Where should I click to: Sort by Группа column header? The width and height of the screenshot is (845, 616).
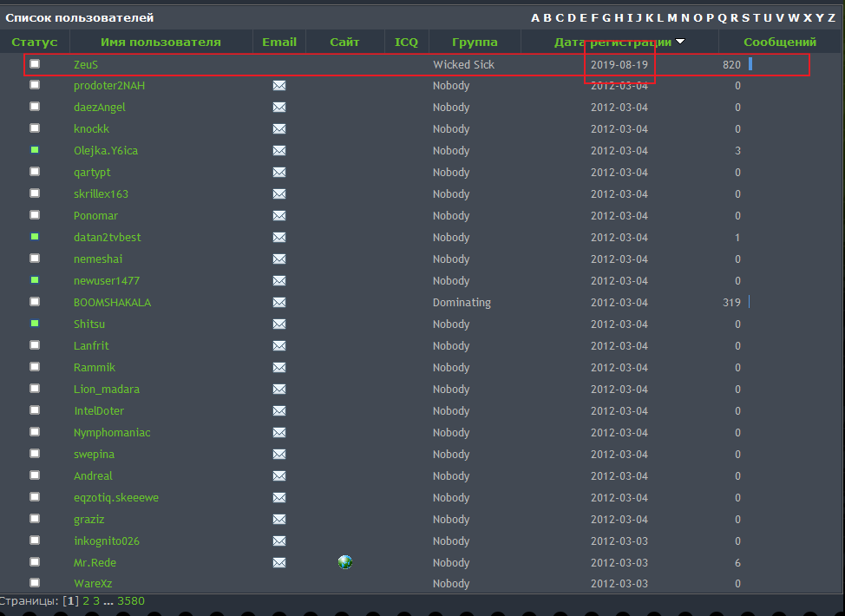click(x=475, y=42)
